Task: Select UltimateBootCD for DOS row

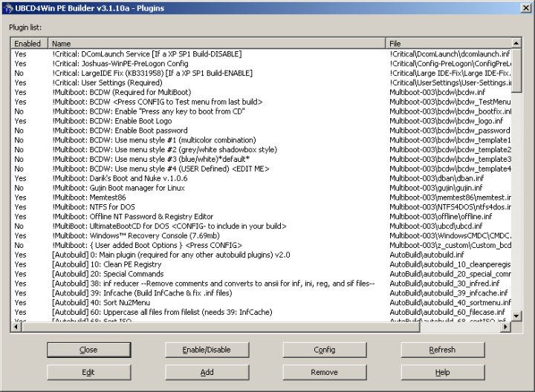Action: (x=261, y=226)
